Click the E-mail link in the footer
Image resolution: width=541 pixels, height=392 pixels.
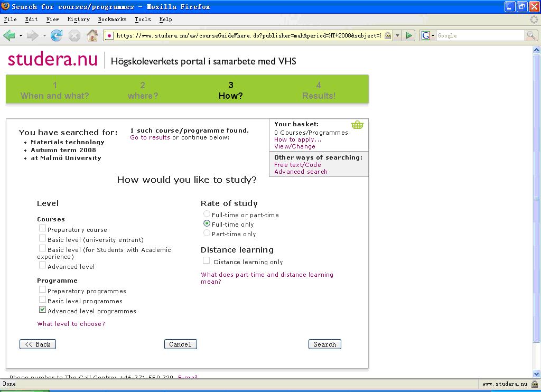click(x=188, y=377)
